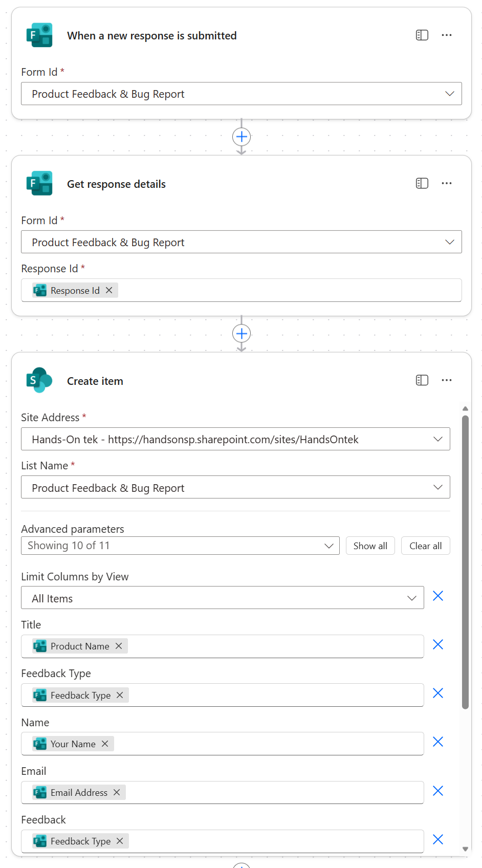Image resolution: width=482 pixels, height=868 pixels.
Task: Delete the Response Id dynamic token
Action: (x=109, y=290)
